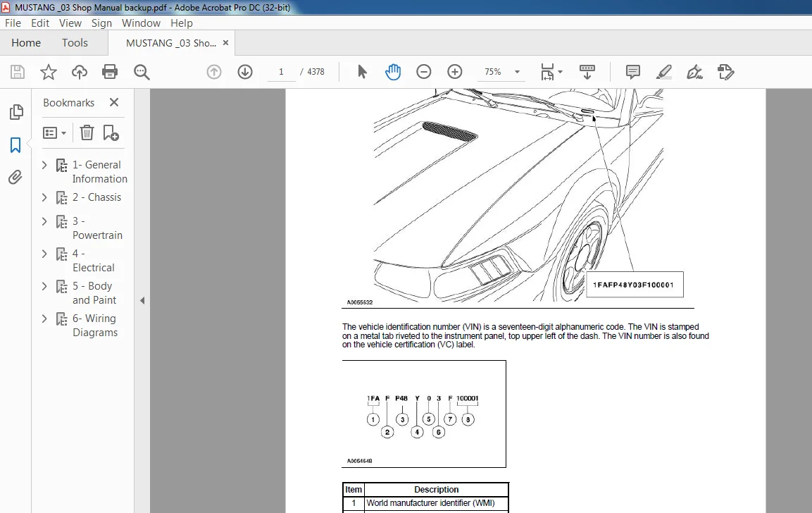Jump to 3 - Powertrain bookmark
812x513 pixels.
[x=97, y=228]
